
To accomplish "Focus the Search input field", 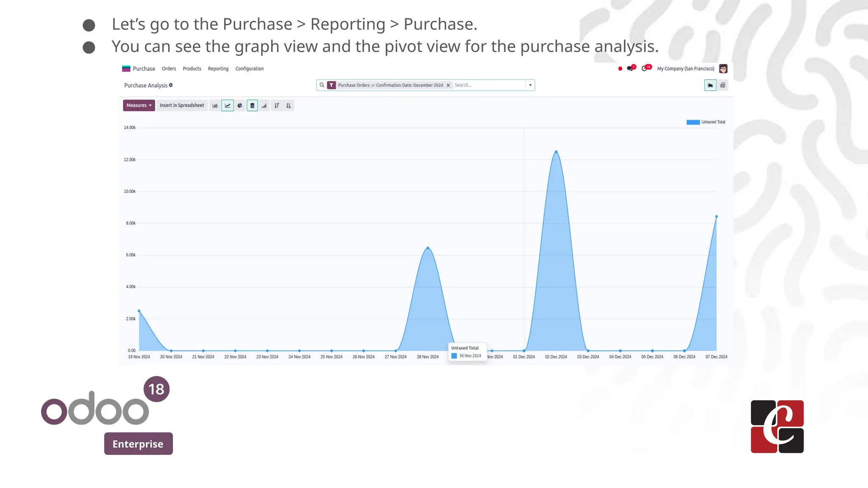I will tap(489, 85).
